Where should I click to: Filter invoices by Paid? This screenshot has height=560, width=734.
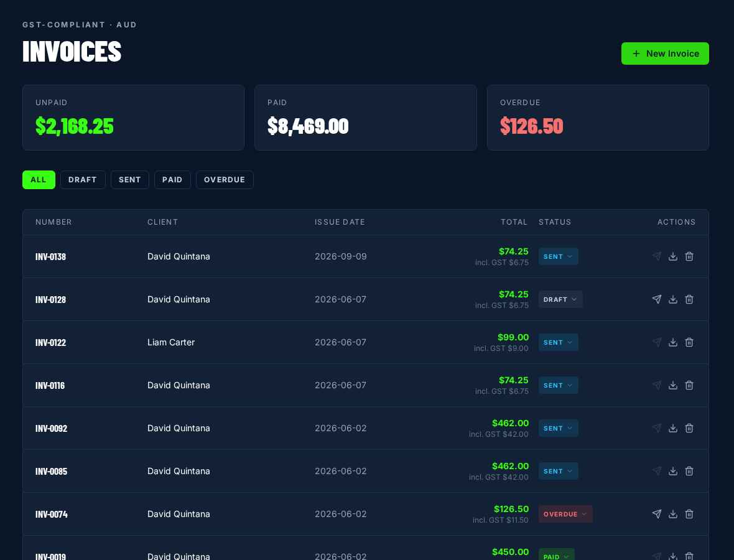pyautogui.click(x=172, y=180)
